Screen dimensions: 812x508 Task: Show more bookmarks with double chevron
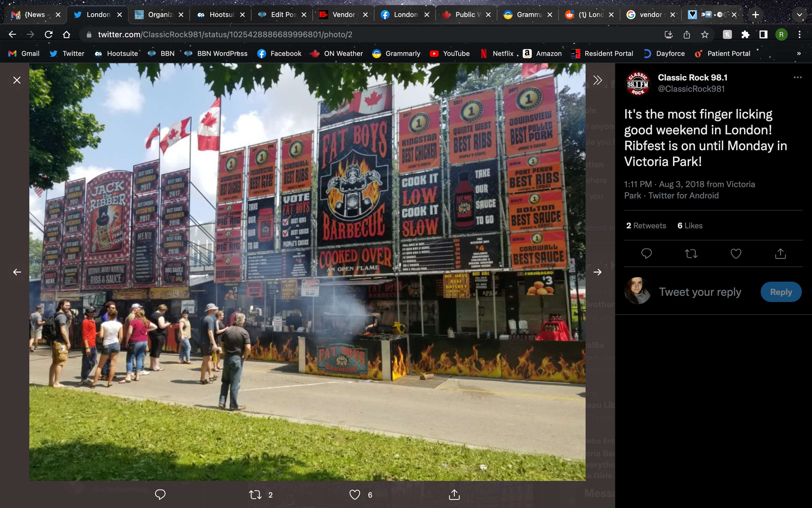(x=798, y=53)
